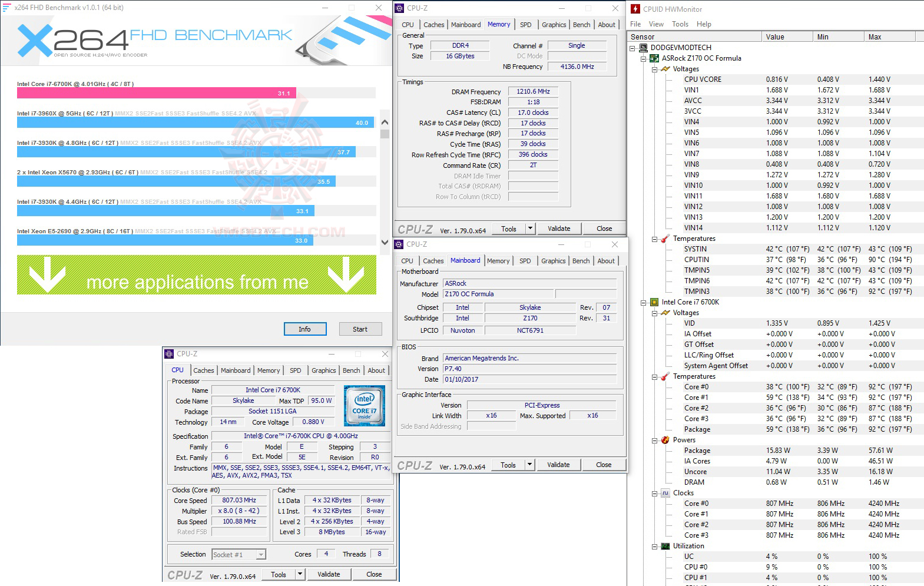This screenshot has width=924, height=586.
Task: Click the BIOS Version field P7.40
Action: [529, 369]
